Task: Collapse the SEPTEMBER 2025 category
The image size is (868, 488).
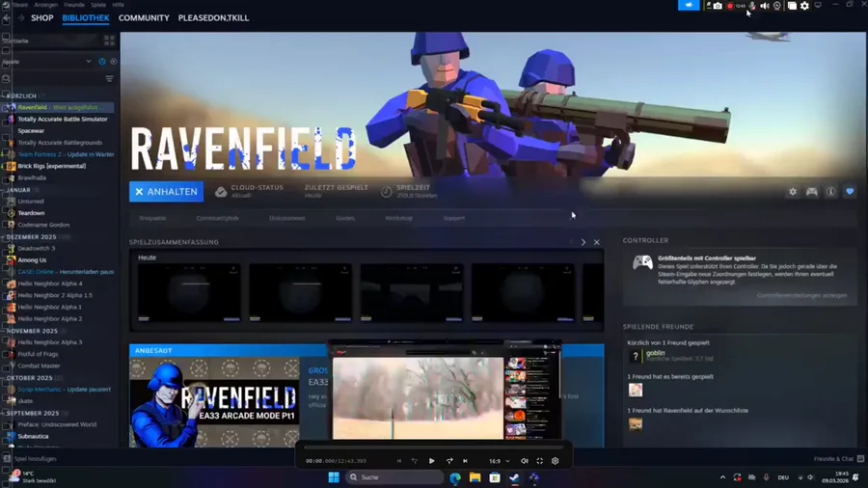Action: click(x=32, y=414)
